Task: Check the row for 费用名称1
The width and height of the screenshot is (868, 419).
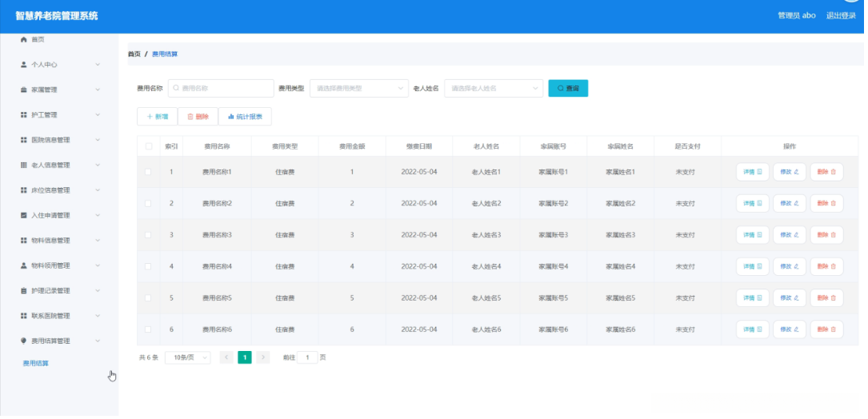Action: pos(148,172)
